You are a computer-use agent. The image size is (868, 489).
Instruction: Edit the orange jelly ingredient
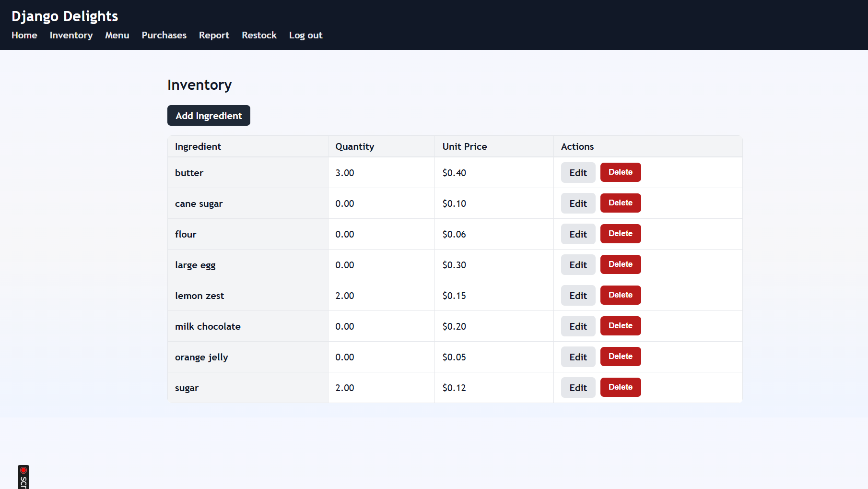click(578, 357)
